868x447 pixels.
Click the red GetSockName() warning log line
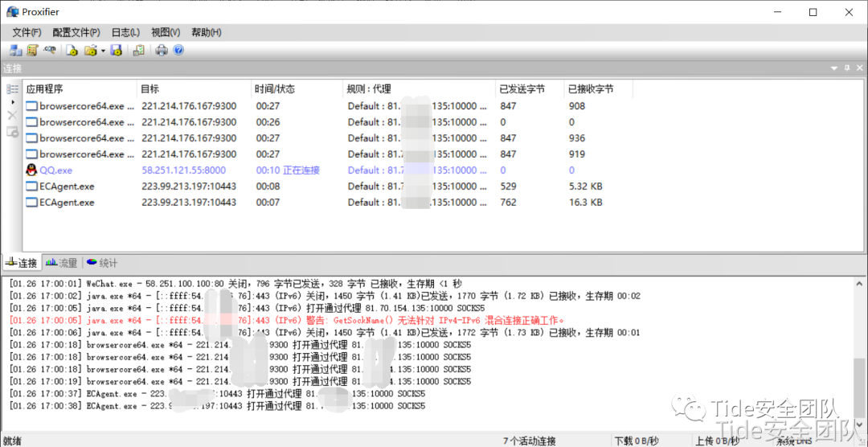287,320
